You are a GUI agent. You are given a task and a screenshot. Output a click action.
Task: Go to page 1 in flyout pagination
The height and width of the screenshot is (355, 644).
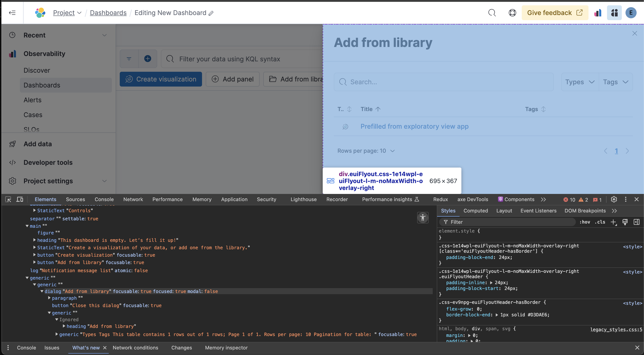pyautogui.click(x=616, y=151)
